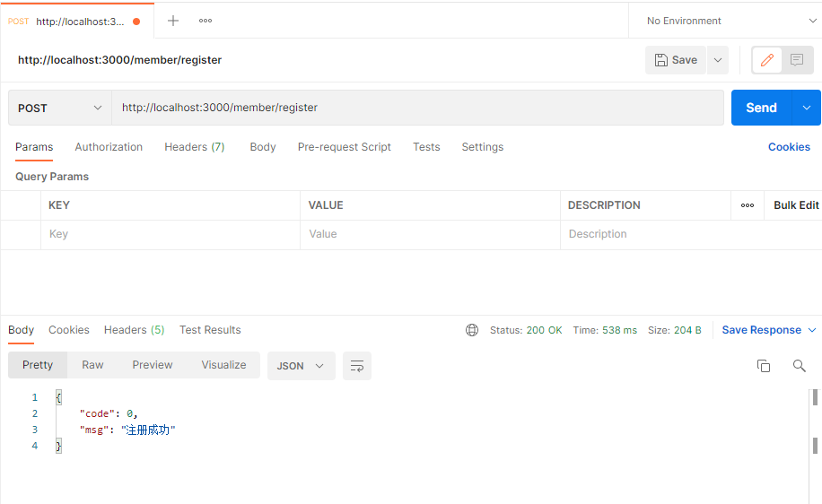The image size is (822, 504).
Task: Click the "code": 0 line
Action: 109,414
